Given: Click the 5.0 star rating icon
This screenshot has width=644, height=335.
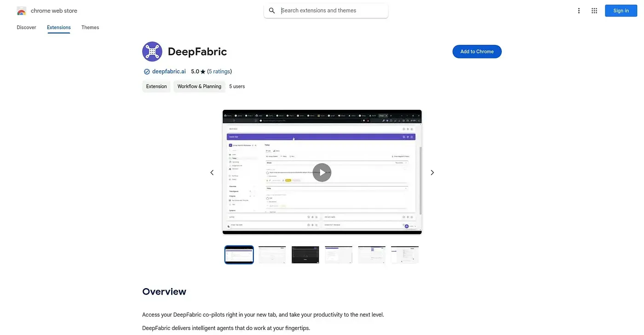Looking at the screenshot, I should point(203,72).
